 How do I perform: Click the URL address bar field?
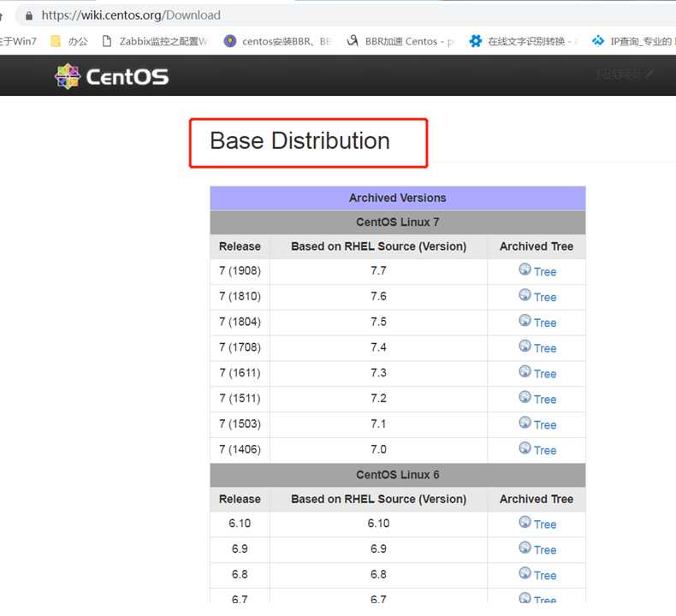[345, 15]
